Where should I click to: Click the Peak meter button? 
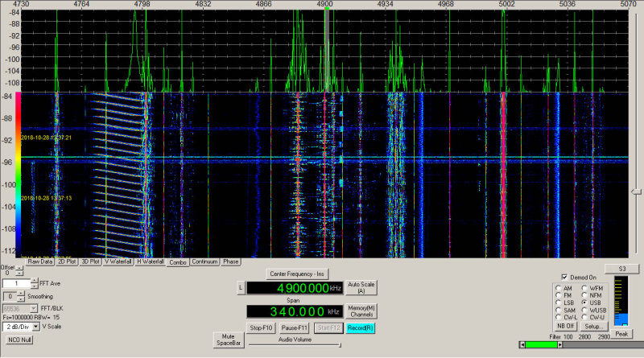[621, 334]
